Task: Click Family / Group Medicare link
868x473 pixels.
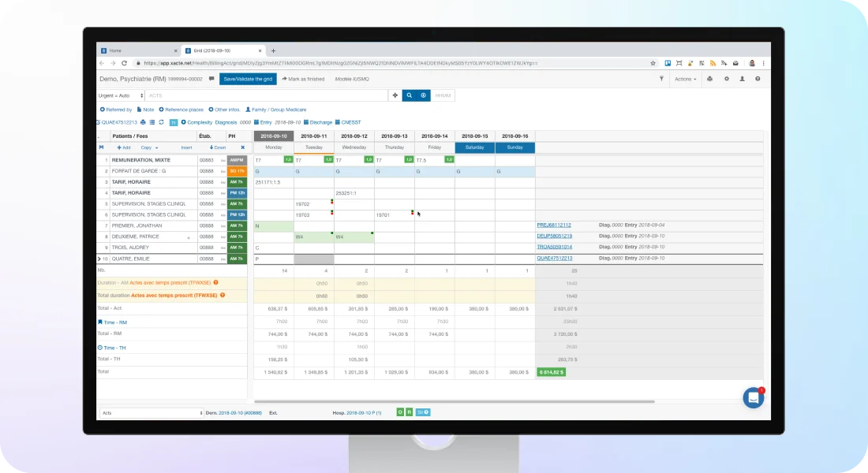Action: [x=275, y=110]
